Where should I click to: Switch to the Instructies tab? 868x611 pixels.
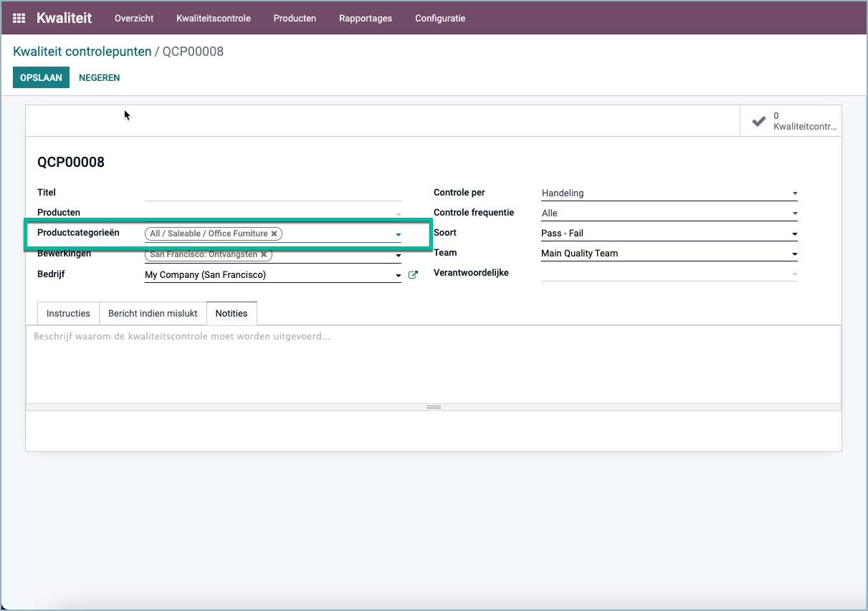(x=68, y=314)
